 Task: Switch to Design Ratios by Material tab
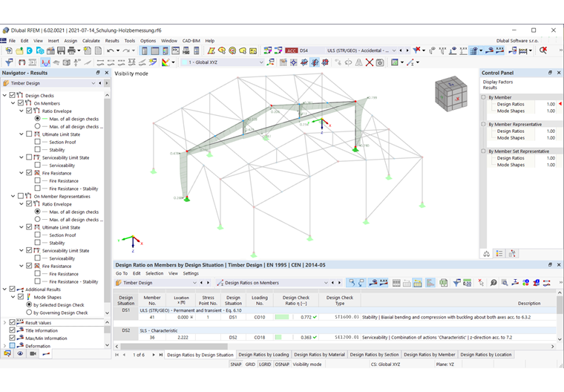pos(319,355)
